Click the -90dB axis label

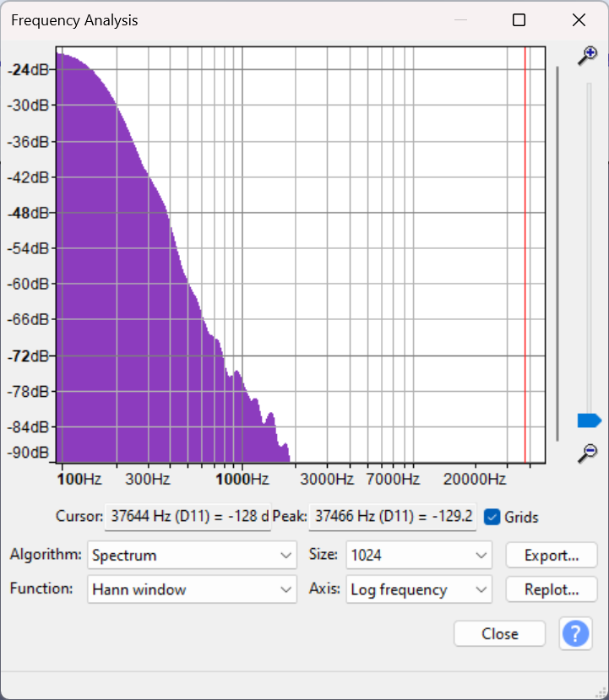point(28,453)
